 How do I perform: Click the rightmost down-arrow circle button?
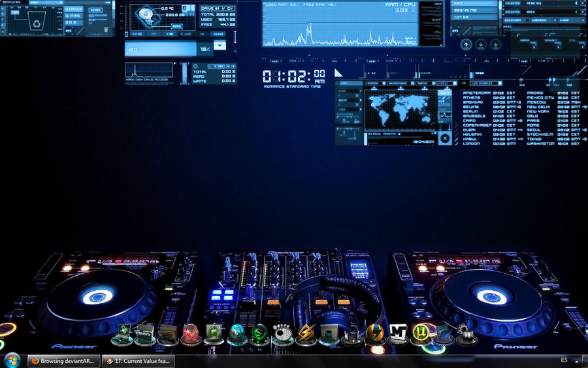pos(495,44)
